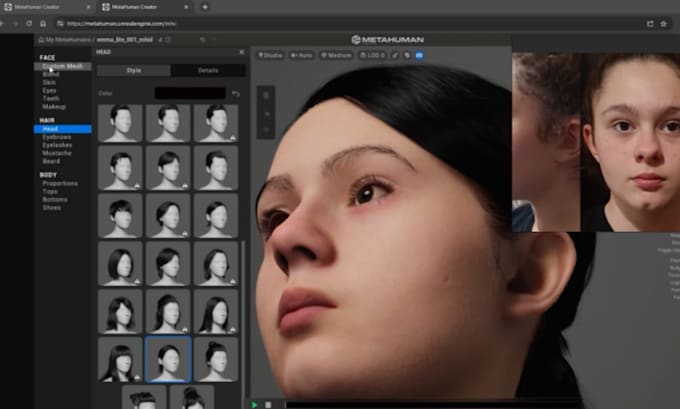This screenshot has width=680, height=409.
Task: Select Blend under FACE
Action: [x=51, y=74]
